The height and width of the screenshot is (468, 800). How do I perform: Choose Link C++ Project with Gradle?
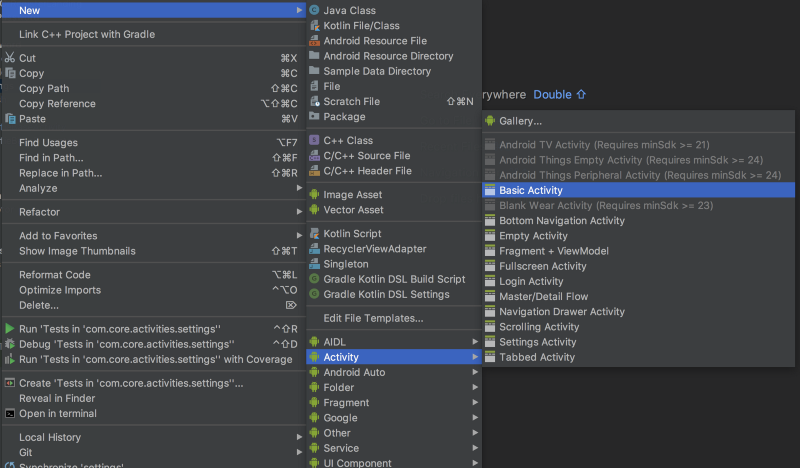(x=154, y=34)
